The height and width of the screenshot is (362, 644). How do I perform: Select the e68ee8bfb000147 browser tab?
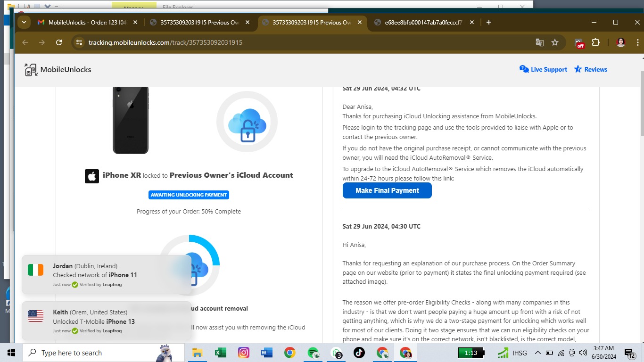tap(420, 22)
